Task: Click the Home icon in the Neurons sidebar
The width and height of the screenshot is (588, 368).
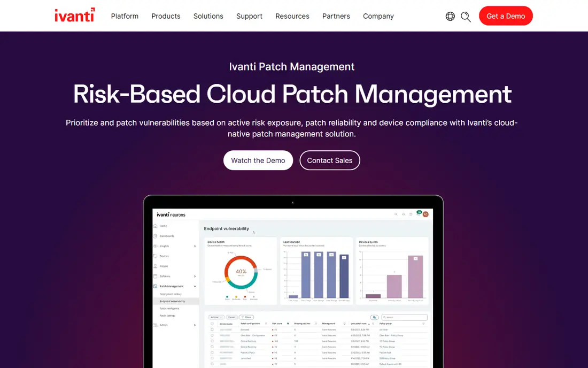Action: [x=155, y=226]
